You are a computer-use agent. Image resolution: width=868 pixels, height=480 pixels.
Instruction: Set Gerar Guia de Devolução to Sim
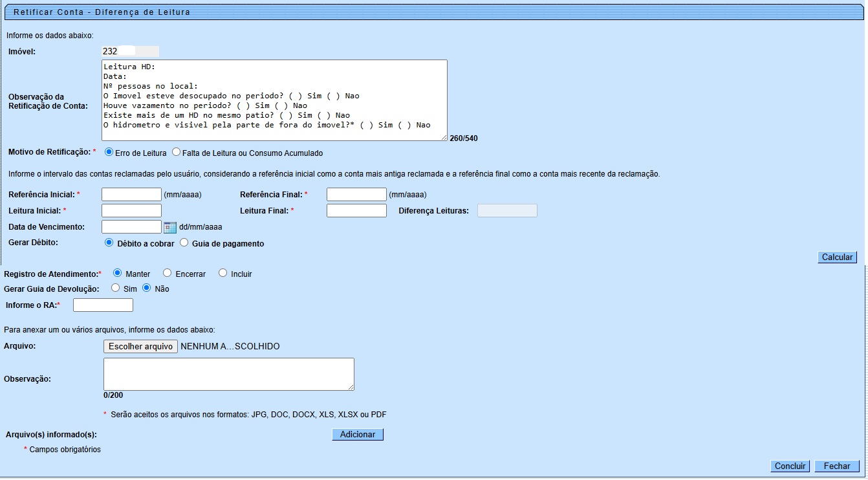(x=115, y=289)
